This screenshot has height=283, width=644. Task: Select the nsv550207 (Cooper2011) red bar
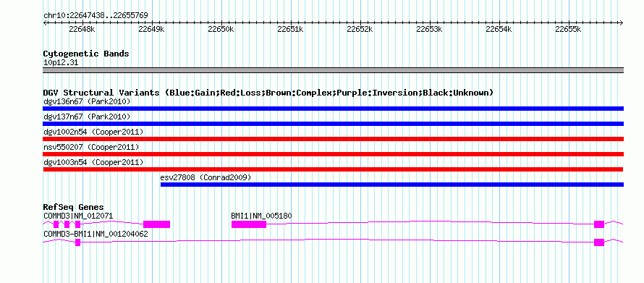(333, 154)
